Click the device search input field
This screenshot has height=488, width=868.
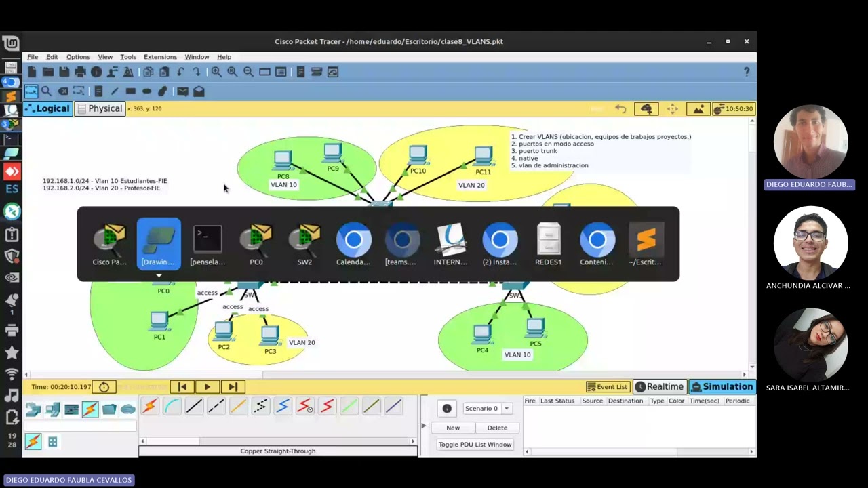click(x=80, y=426)
